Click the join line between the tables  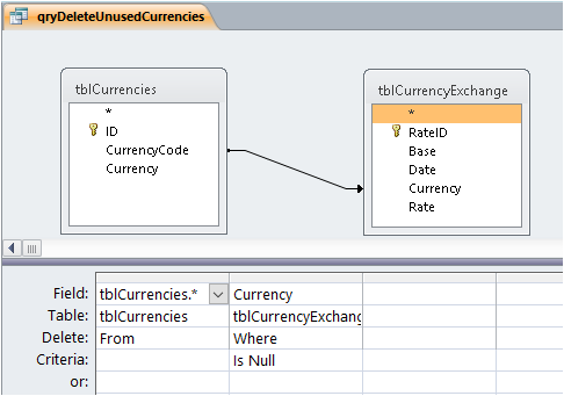click(295, 169)
